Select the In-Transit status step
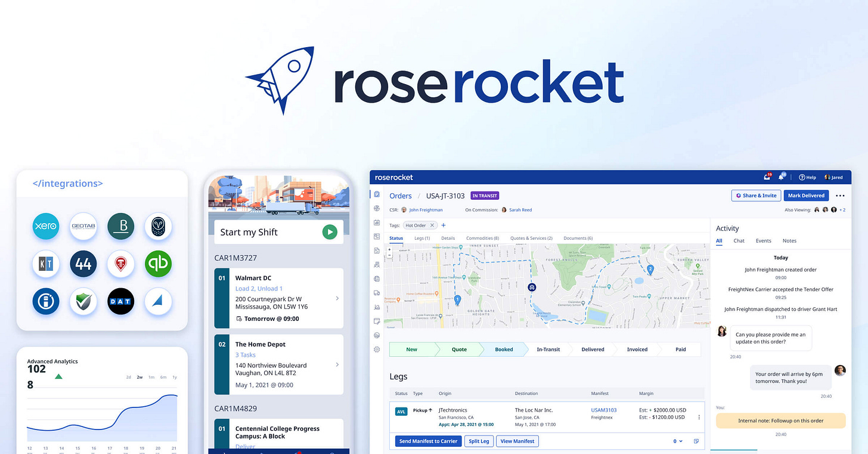868x454 pixels. (x=548, y=350)
